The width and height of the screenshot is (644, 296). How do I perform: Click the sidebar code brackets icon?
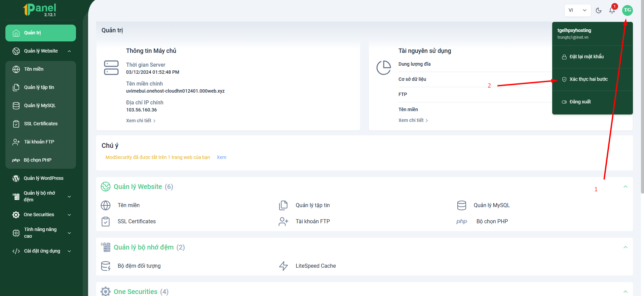coord(16,251)
